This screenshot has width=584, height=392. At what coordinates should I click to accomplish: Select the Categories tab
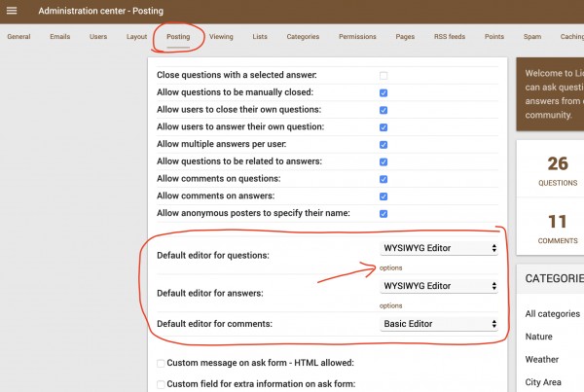click(x=303, y=37)
